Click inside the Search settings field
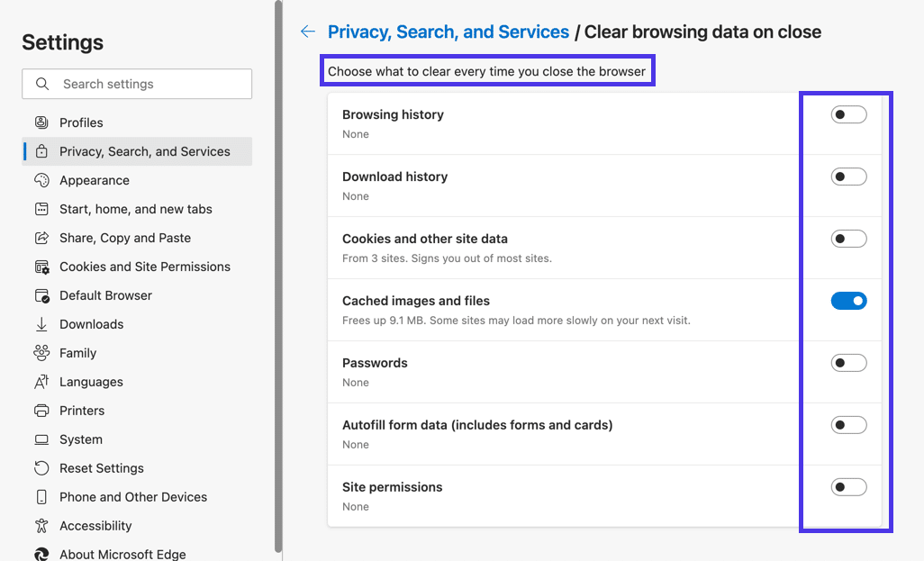 pyautogui.click(x=135, y=84)
